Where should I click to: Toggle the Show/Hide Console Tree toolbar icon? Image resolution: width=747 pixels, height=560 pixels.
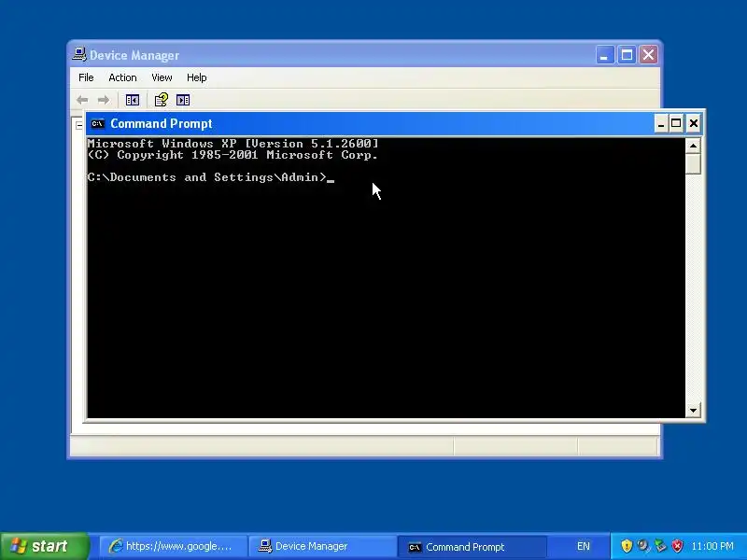pyautogui.click(x=132, y=100)
